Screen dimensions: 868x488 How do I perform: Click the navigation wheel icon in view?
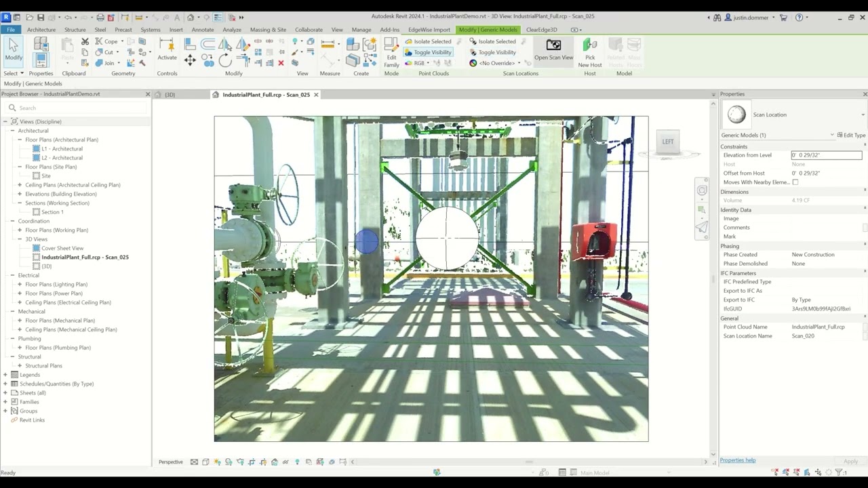pos(702,190)
